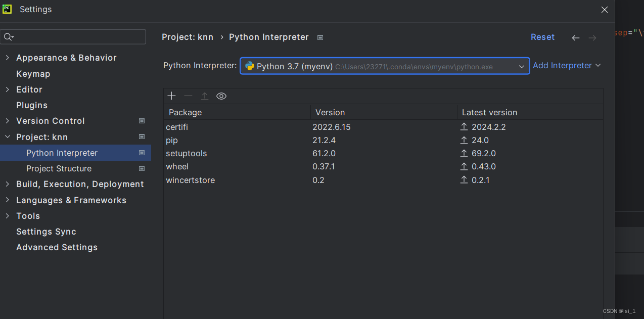644x319 pixels.
Task: Click the uninstall package minus icon
Action: (188, 96)
